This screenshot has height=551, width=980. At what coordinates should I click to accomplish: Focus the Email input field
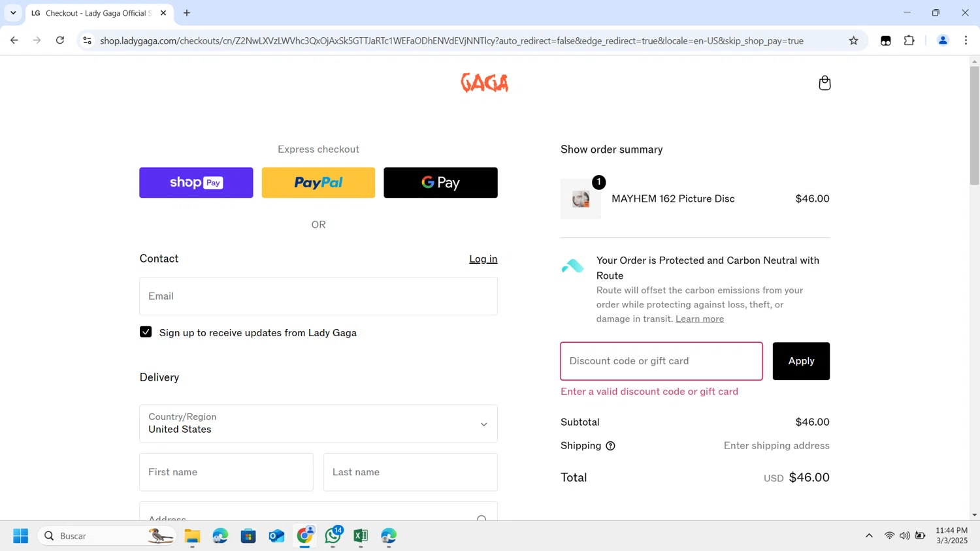318,296
